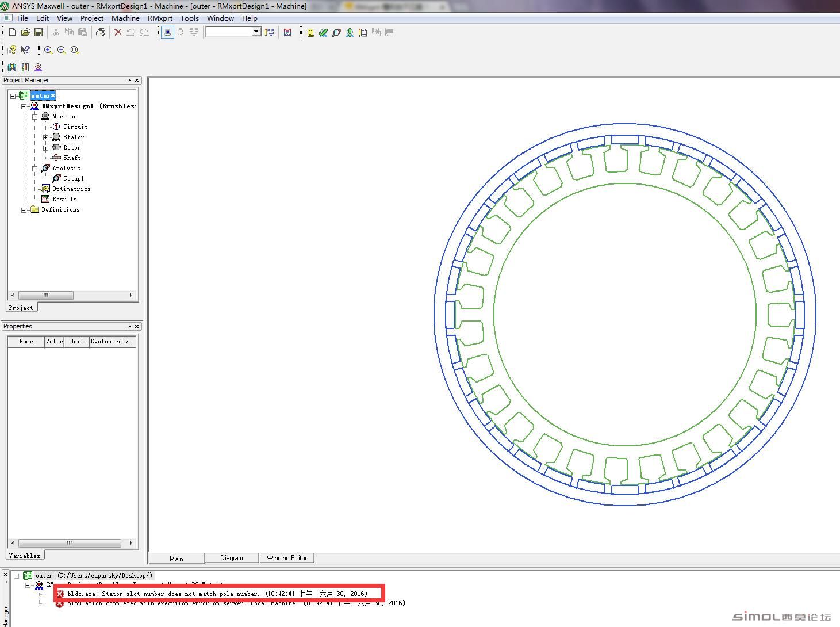Expand the Definitions folder node
The width and height of the screenshot is (840, 627).
click(x=24, y=210)
